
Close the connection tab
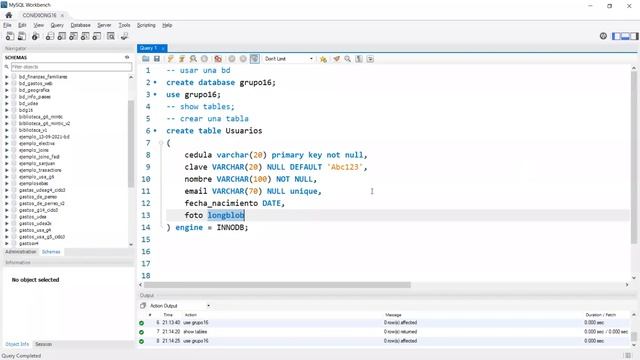click(x=62, y=15)
